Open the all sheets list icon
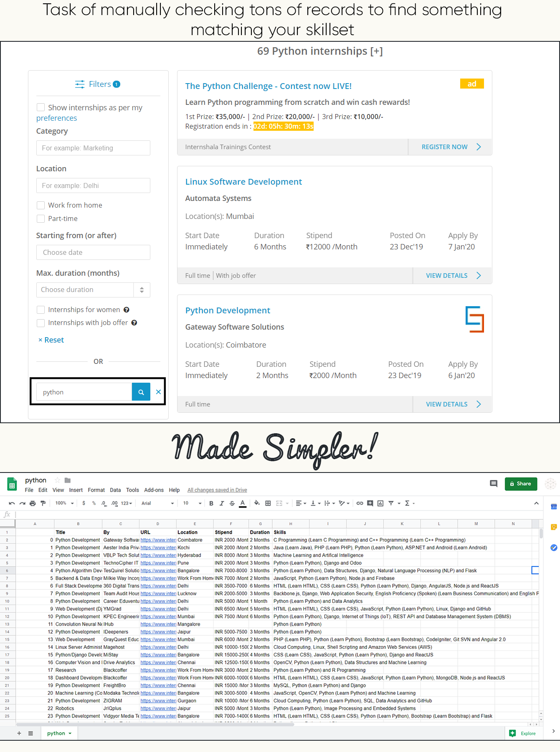Image resolution: width=560 pixels, height=752 pixels. click(30, 733)
